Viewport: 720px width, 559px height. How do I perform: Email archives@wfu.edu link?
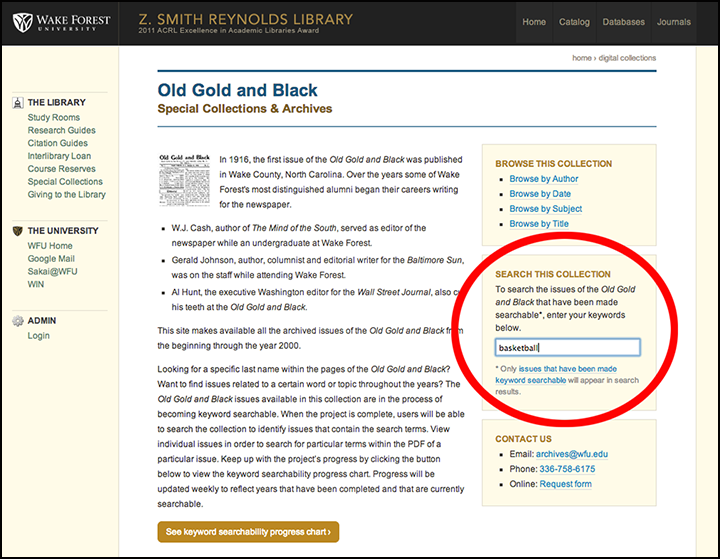[572, 454]
